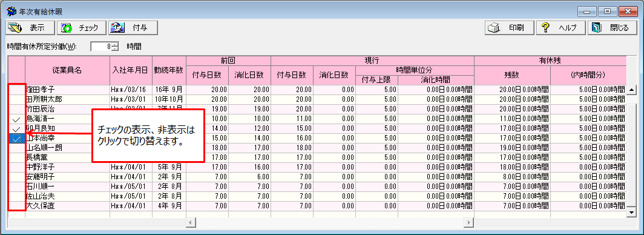This screenshot has height=235, width=644.
Task: Uncheck the row for 鳥海清一
Action: coord(17,119)
